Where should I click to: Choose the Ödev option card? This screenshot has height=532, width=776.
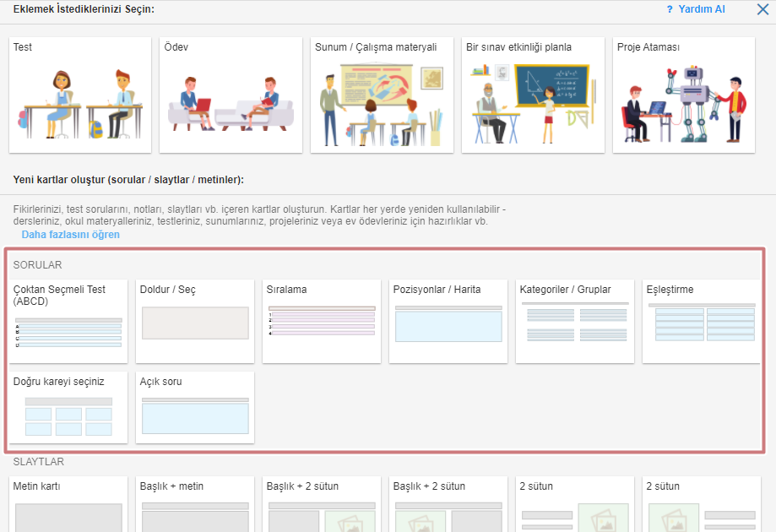click(231, 95)
